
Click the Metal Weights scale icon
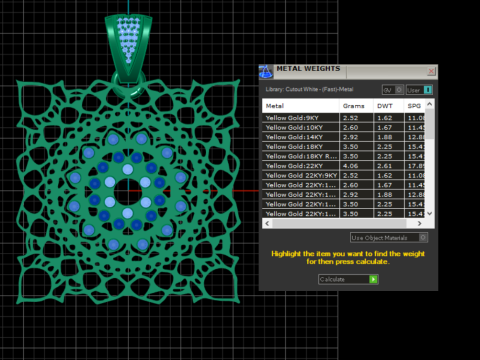pyautogui.click(x=266, y=72)
